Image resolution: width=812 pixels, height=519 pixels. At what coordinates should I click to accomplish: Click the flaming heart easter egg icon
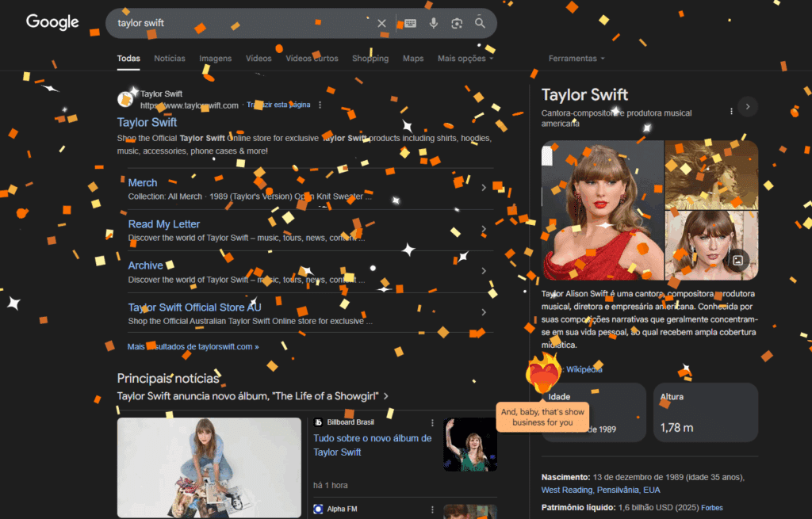point(542,372)
